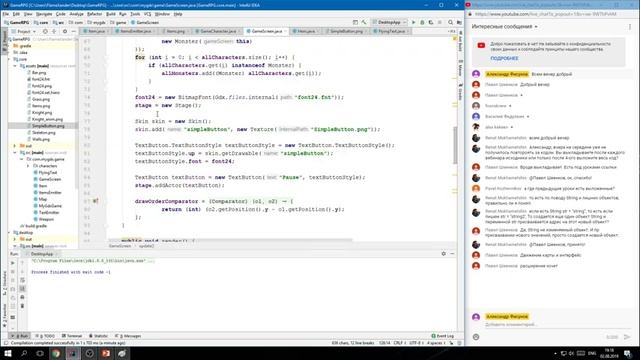The width and height of the screenshot is (640, 360).
Task: Open the Navigate menu
Action: tap(44, 14)
